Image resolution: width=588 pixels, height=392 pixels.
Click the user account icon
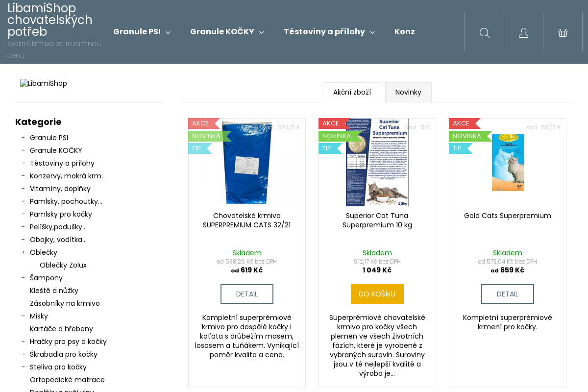coord(523,32)
